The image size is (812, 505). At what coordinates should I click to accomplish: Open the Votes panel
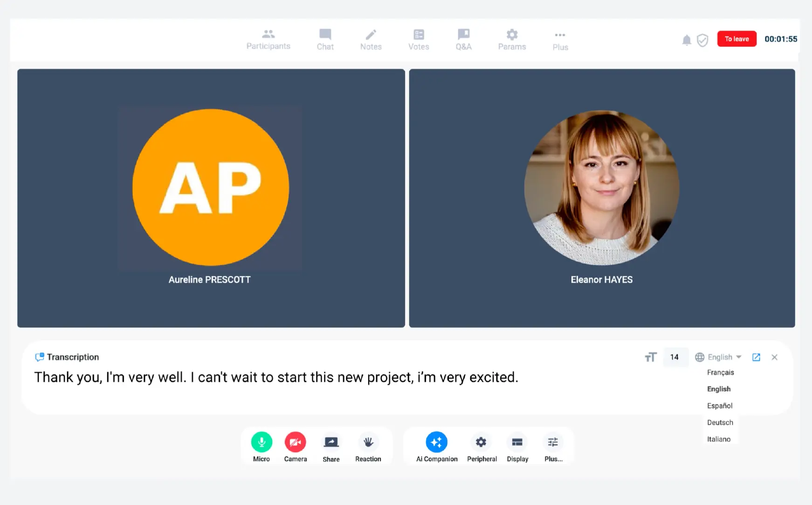419,39
